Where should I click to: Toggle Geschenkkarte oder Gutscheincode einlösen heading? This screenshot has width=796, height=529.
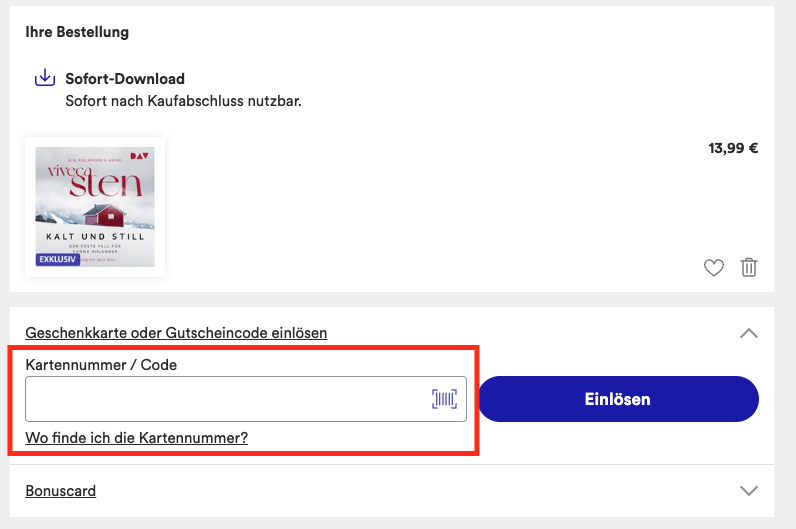[176, 333]
